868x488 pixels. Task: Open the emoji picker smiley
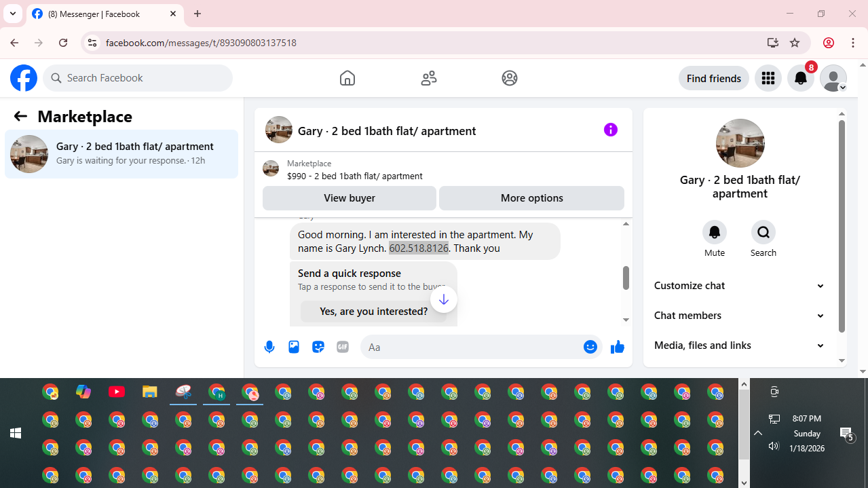click(590, 347)
